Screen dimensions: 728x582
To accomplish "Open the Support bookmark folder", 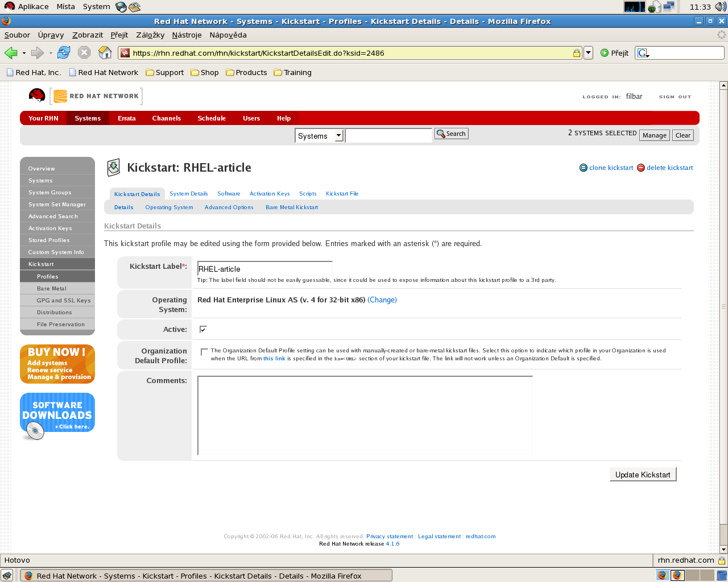I will coord(165,73).
